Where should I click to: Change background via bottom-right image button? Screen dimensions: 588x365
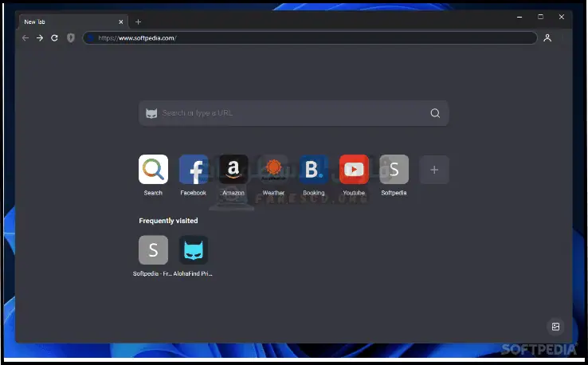click(x=555, y=326)
